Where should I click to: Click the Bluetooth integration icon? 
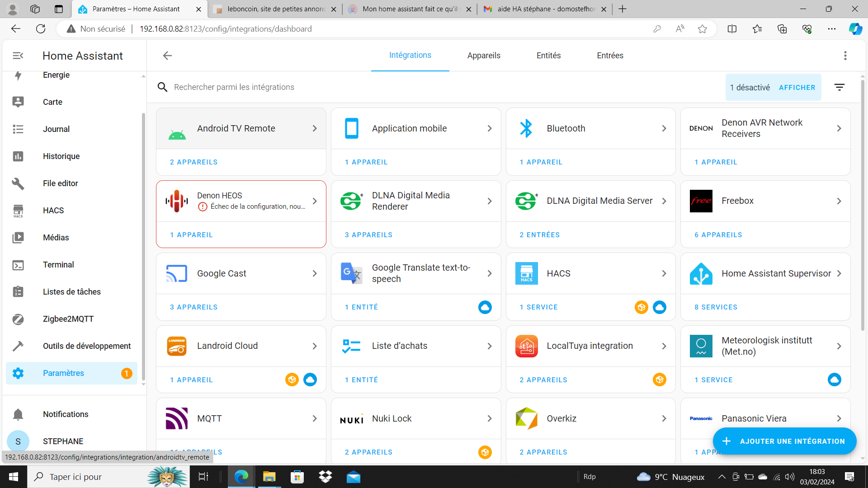(x=526, y=128)
